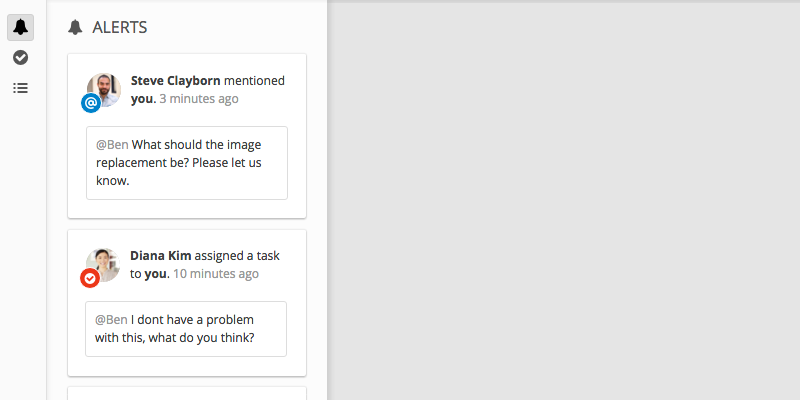Open the 'I dont have a problem' message

coord(186,329)
